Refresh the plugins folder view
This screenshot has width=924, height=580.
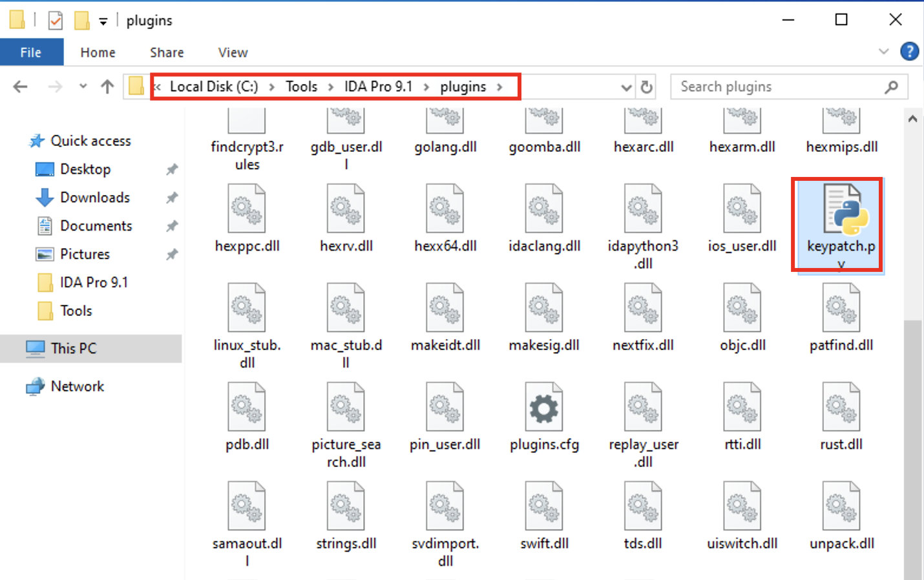[646, 87]
